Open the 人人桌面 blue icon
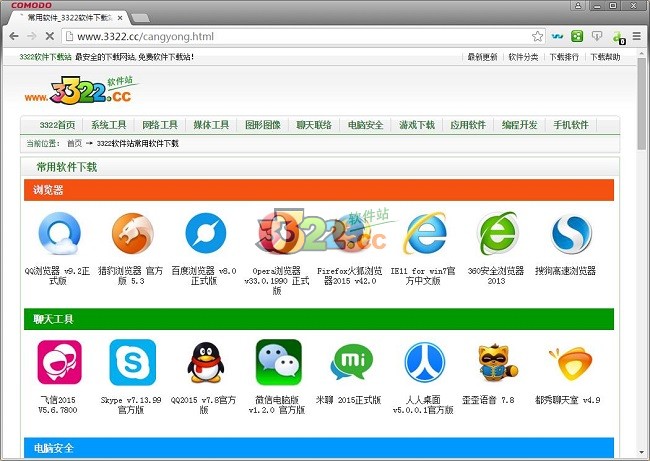 424,362
